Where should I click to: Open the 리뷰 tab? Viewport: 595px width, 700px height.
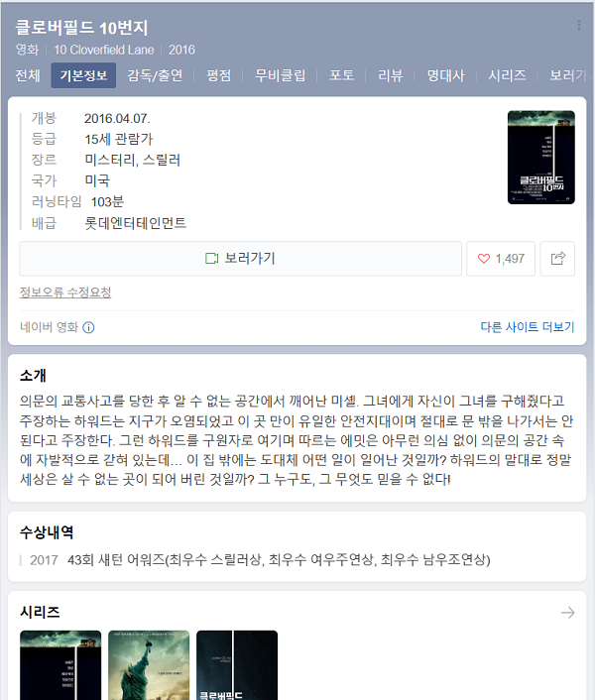coord(390,75)
